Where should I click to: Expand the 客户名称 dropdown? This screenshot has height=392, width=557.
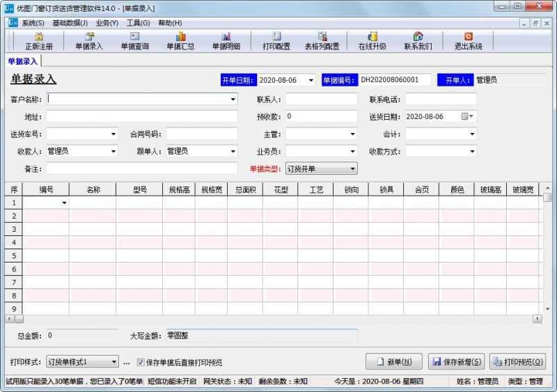pyautogui.click(x=233, y=100)
